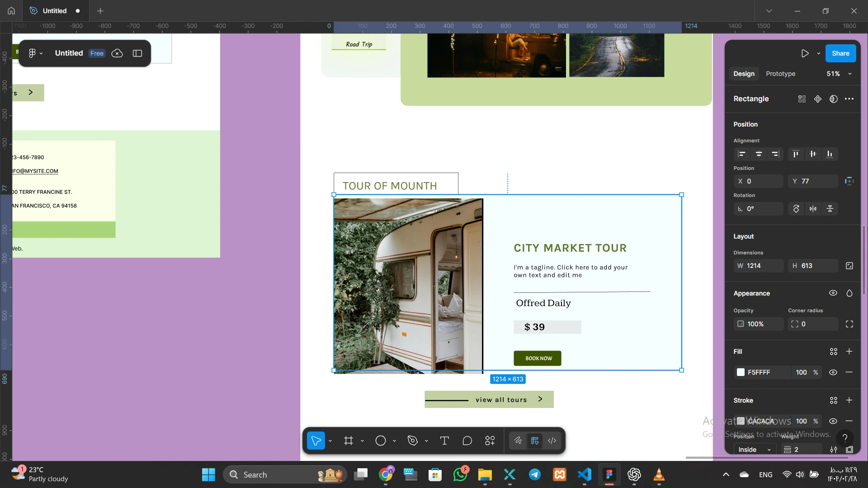Screen dimensions: 868x488
Task: Toggle Appearance layer visibility eye
Action: tap(833, 293)
